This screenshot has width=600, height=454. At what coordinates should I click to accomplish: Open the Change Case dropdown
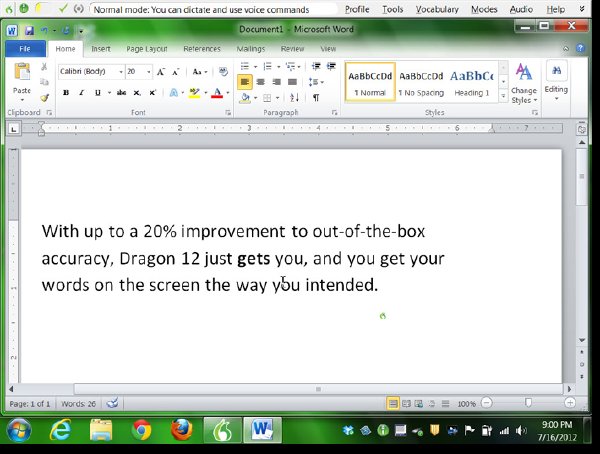coord(199,72)
